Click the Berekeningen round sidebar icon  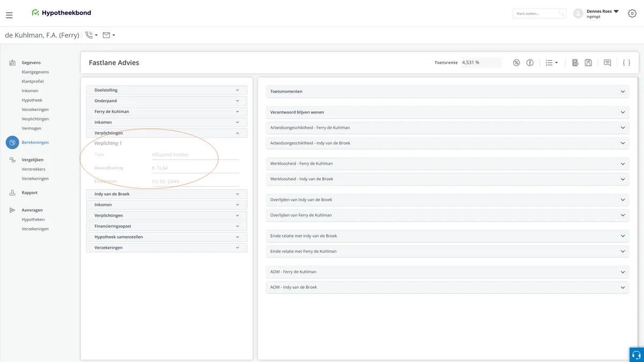point(12,142)
